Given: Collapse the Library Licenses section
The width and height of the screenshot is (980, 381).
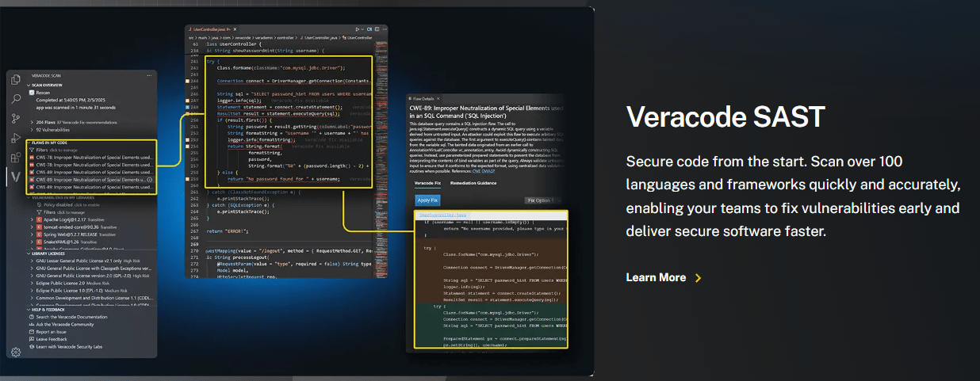Looking at the screenshot, I should coord(29,253).
